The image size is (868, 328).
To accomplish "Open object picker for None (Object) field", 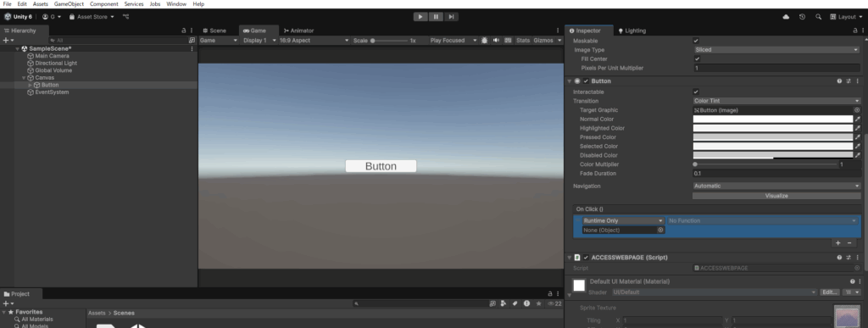I will tap(660, 230).
